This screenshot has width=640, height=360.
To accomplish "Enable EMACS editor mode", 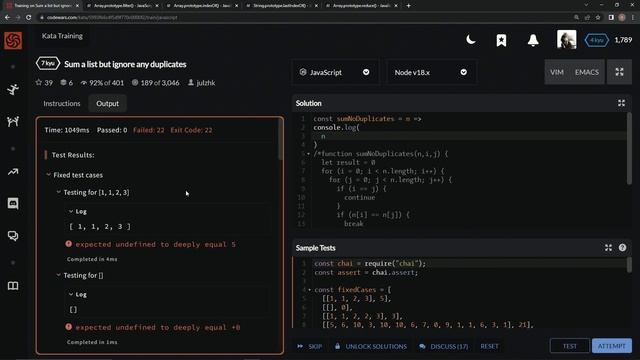I will pyautogui.click(x=587, y=72).
